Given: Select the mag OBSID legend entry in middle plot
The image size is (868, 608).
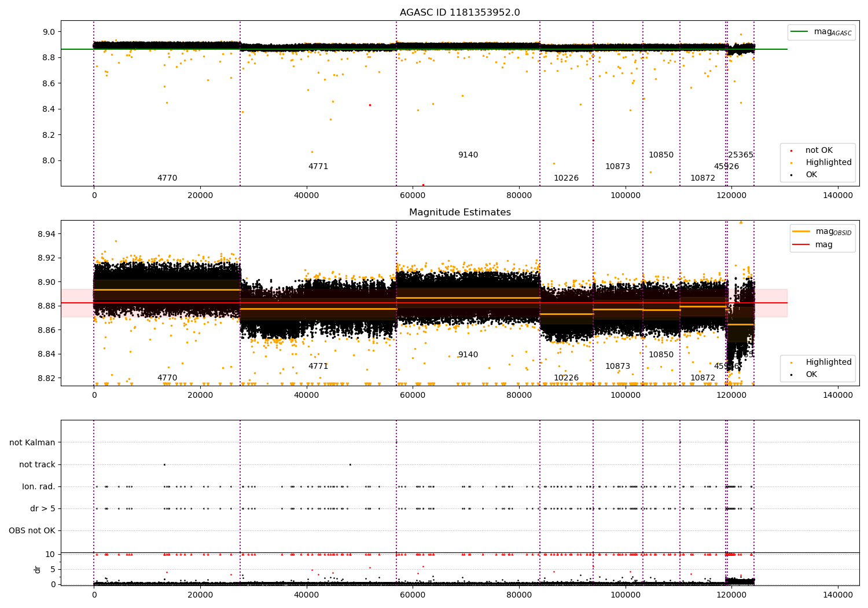Looking at the screenshot, I should tap(822, 232).
